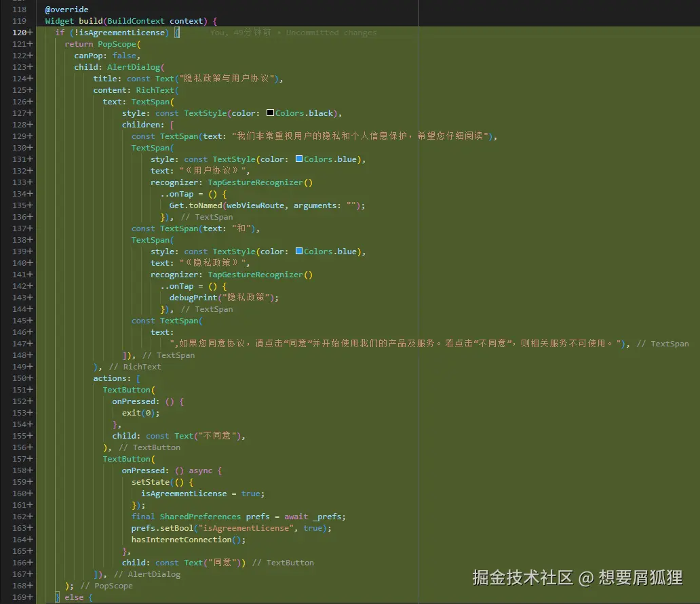Click the "不同意" string on line 155
The height and width of the screenshot is (604, 700).
click(217, 436)
